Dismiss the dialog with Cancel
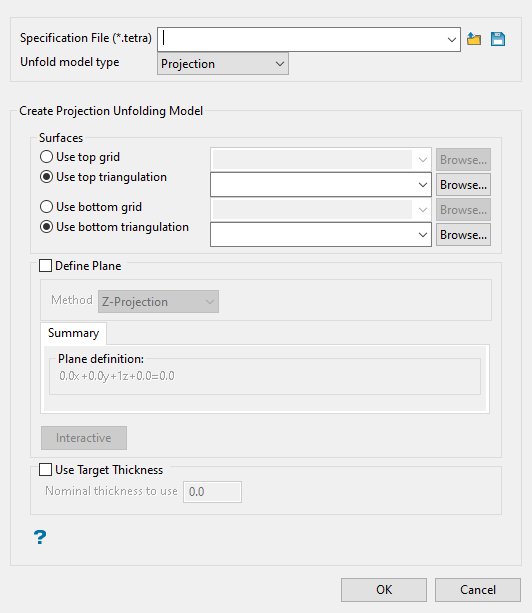Screen dimensions: 532x613 (478, 590)
